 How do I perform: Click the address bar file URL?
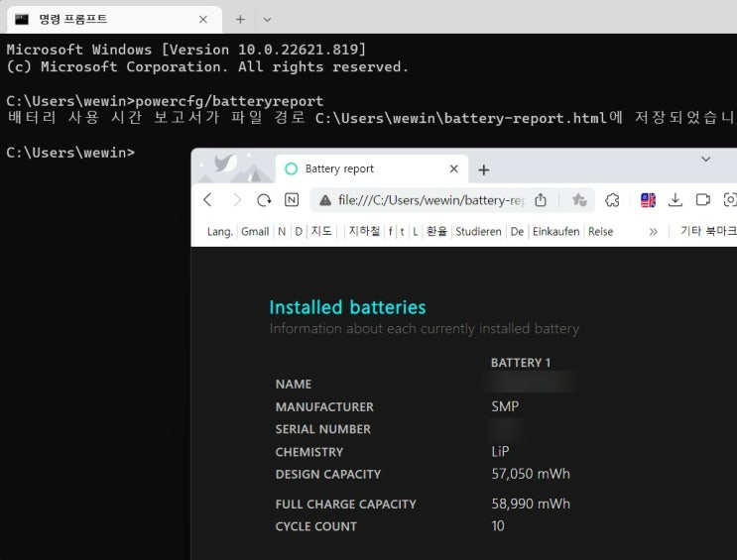pyautogui.click(x=431, y=200)
